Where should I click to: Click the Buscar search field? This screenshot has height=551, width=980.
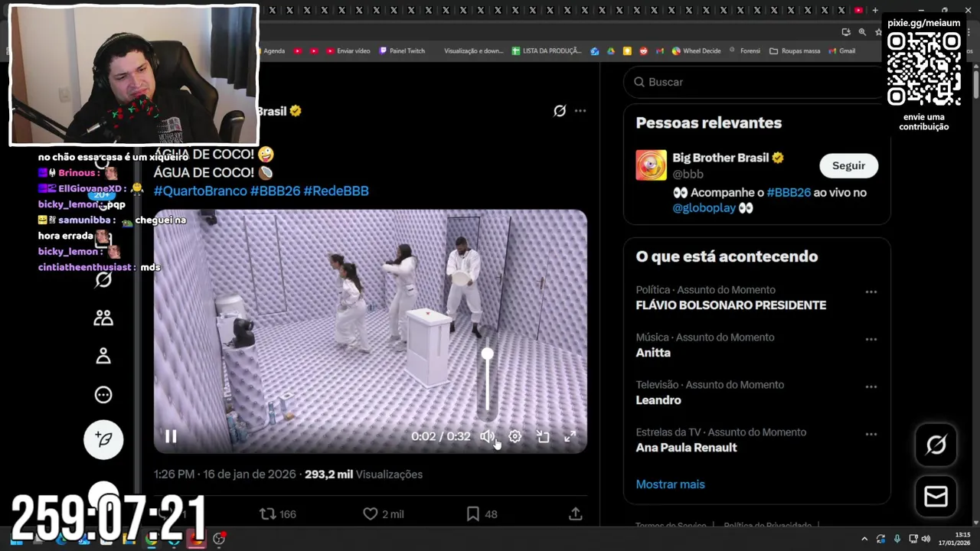pyautogui.click(x=754, y=82)
